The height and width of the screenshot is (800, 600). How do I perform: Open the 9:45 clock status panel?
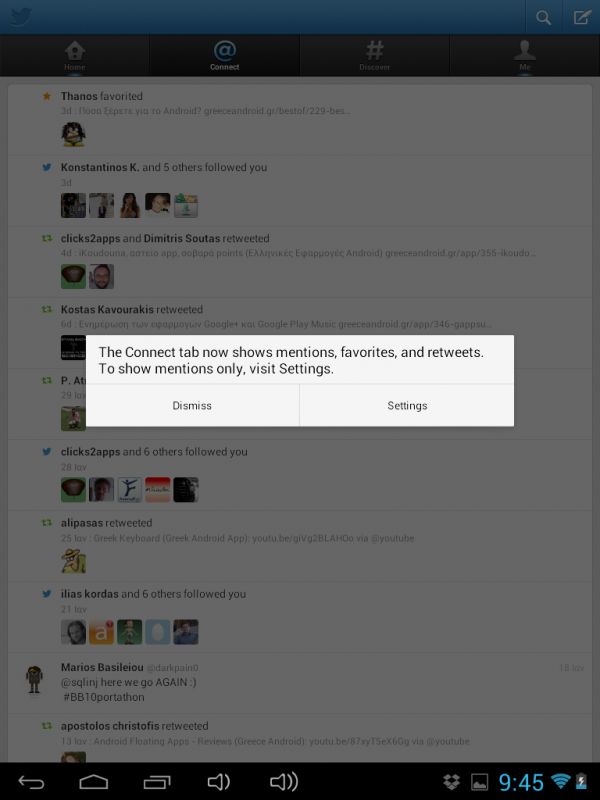point(521,782)
